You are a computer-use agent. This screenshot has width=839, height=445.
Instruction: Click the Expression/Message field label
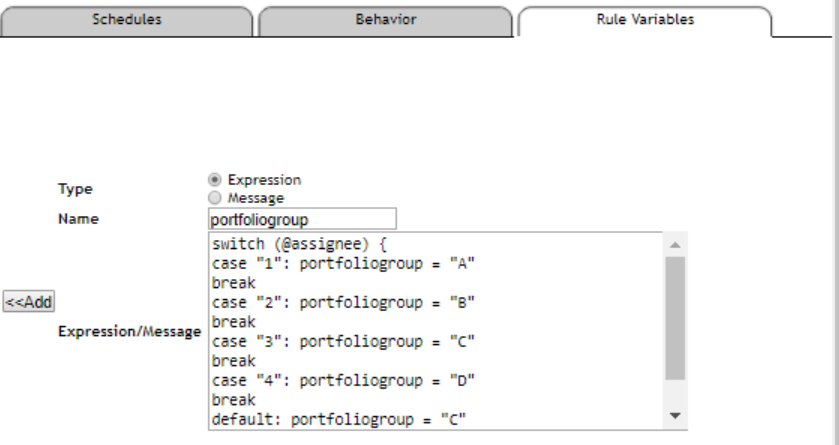click(129, 332)
